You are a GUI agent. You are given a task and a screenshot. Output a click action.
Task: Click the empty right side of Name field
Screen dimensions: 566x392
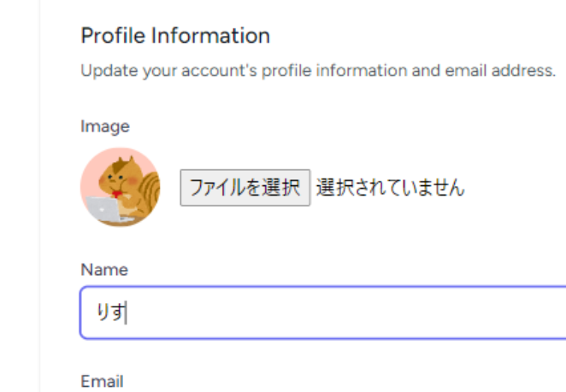point(427,313)
